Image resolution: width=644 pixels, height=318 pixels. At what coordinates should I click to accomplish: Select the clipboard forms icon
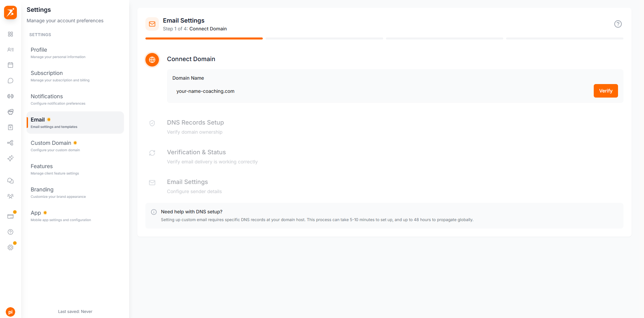pos(10,127)
